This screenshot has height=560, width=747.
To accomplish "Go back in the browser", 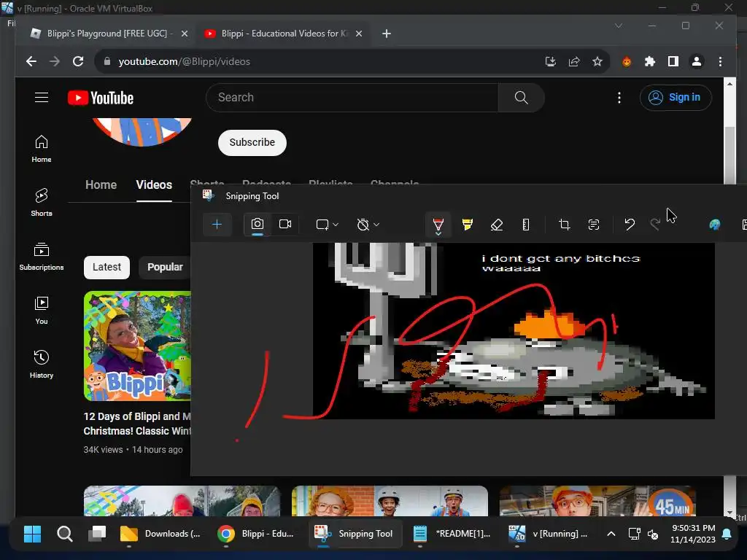I will click(x=31, y=61).
